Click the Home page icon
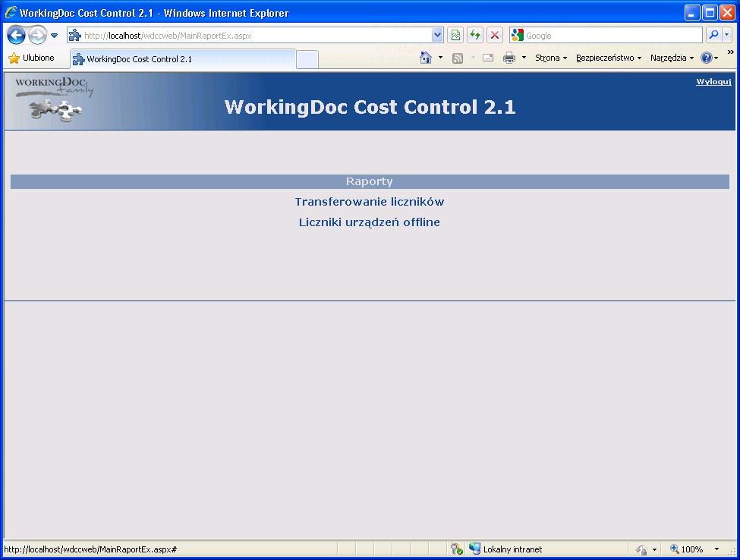740x560 pixels. click(426, 58)
